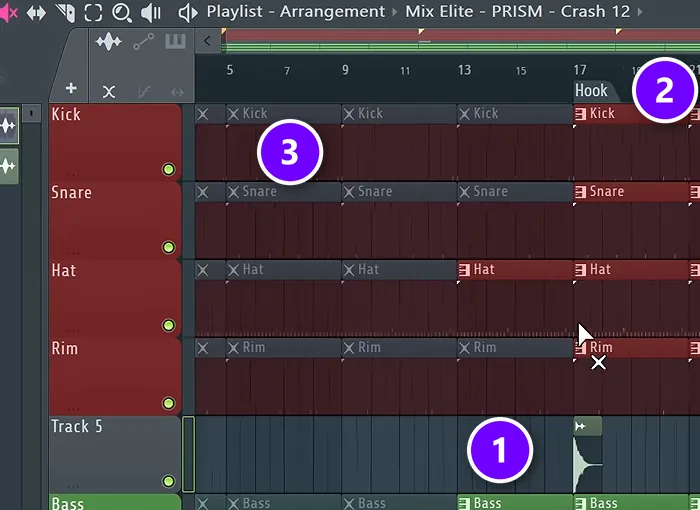Click the muted X icon on Rim clip bar 13
Viewport: 700px width, 510px height.
pos(464,347)
